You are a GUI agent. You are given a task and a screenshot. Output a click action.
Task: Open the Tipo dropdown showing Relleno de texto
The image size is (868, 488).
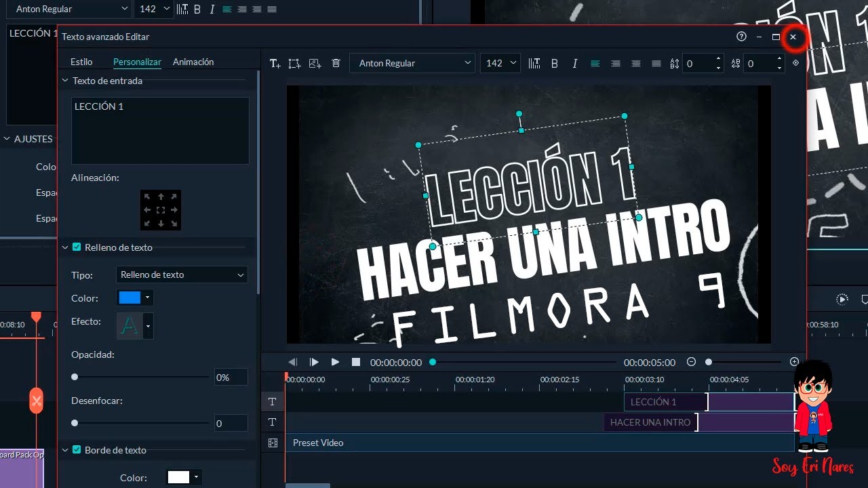(x=182, y=274)
